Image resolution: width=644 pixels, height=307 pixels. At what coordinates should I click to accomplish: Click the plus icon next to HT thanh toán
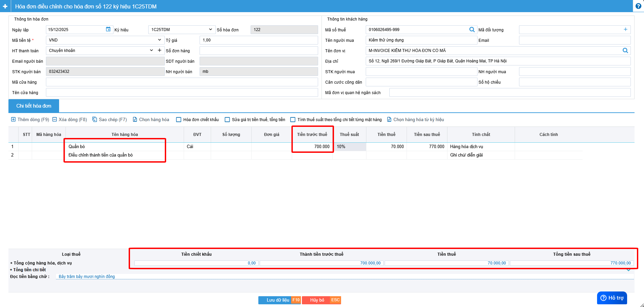(x=159, y=50)
